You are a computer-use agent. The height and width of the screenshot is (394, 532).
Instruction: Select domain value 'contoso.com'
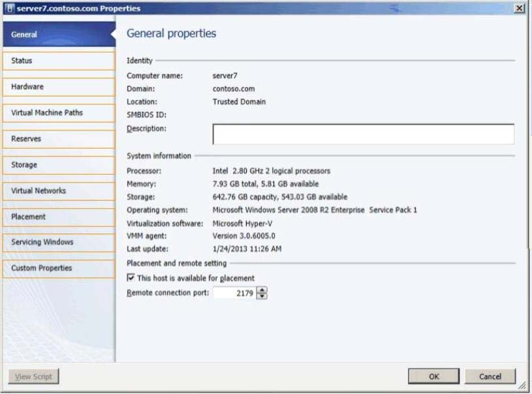234,89
